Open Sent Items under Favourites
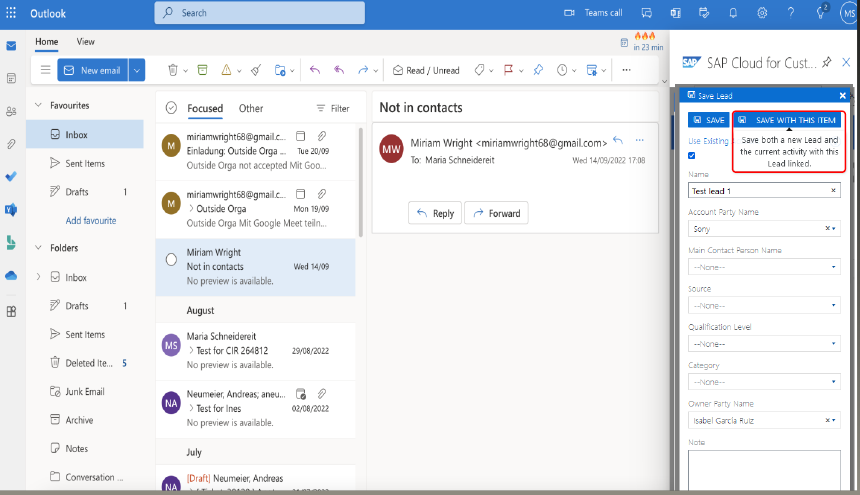860x495 pixels. tap(85, 163)
